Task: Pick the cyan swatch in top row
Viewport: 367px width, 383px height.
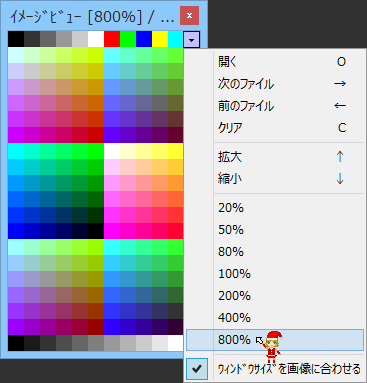Action: tap(176, 39)
